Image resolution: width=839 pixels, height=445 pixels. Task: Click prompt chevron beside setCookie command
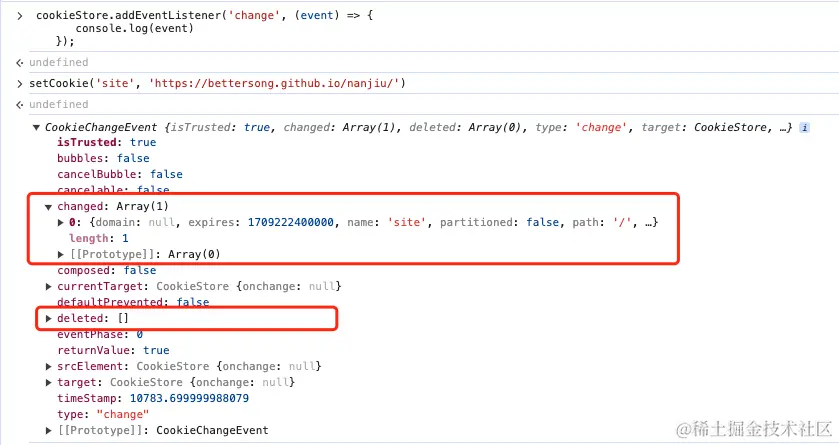tap(20, 82)
